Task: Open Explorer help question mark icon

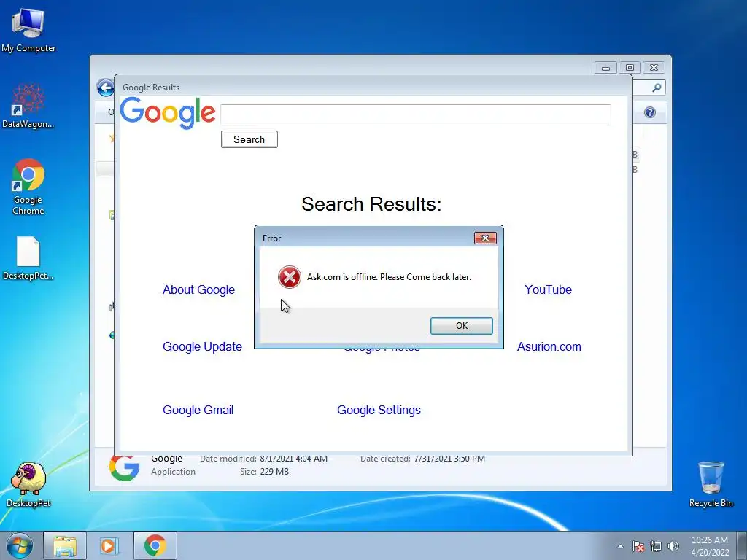Action: point(650,112)
